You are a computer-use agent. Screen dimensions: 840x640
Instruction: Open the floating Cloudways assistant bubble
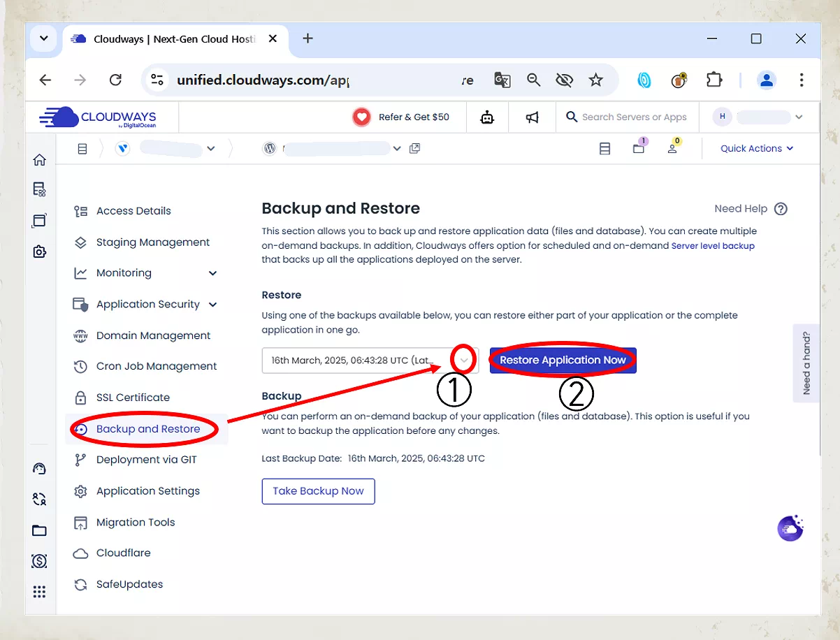tap(790, 528)
